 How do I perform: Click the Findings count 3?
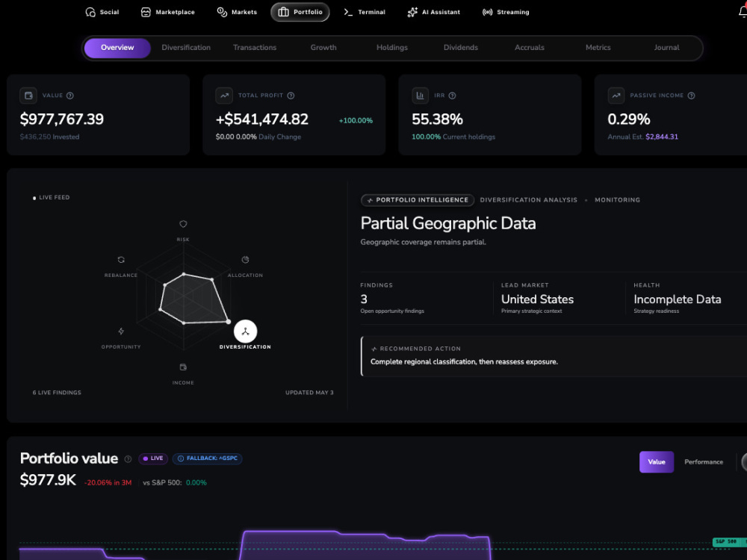click(364, 299)
